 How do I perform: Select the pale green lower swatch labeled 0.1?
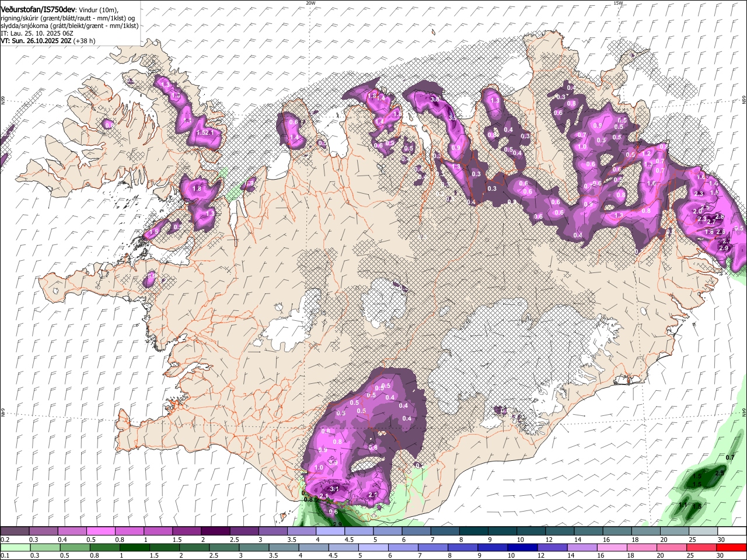(x=15, y=547)
